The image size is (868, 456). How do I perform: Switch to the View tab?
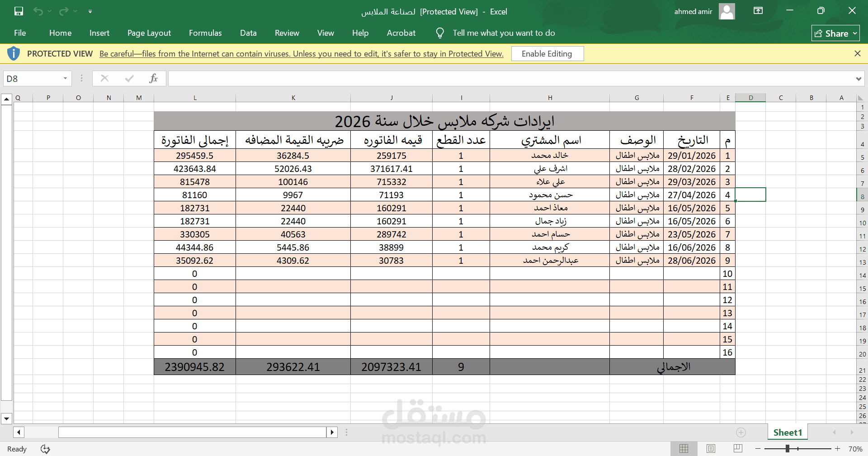coord(325,33)
